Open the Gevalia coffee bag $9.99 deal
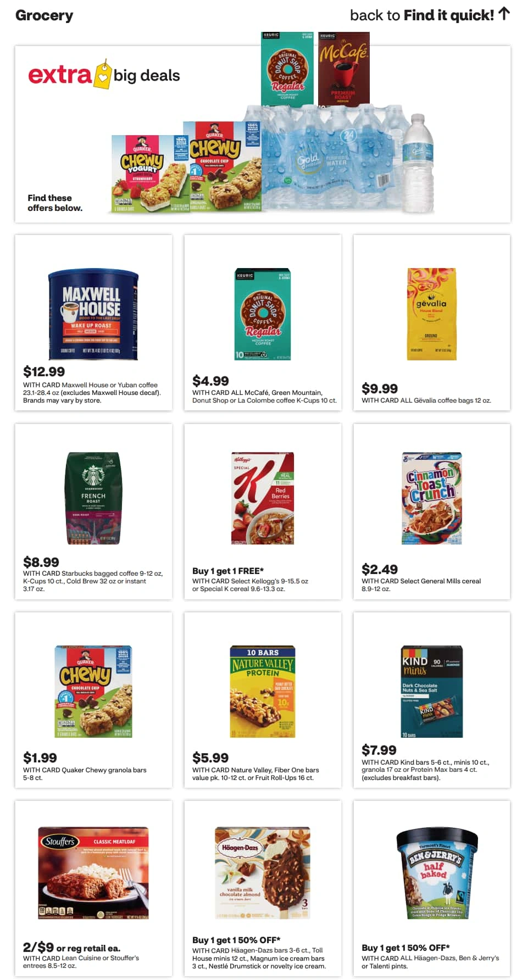 tap(432, 322)
